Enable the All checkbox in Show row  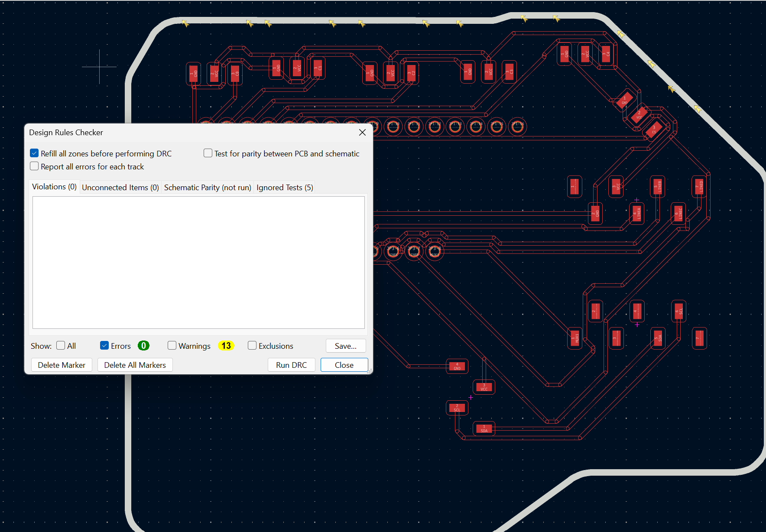(61, 345)
